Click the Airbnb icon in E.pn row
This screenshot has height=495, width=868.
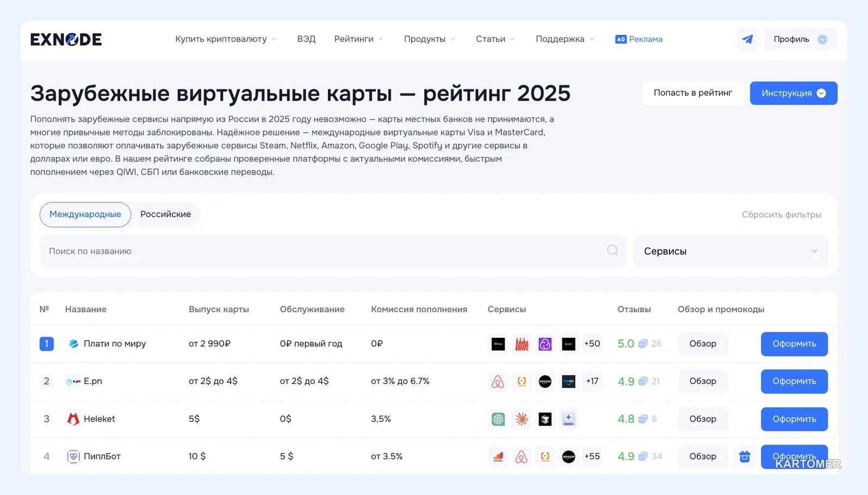click(498, 381)
